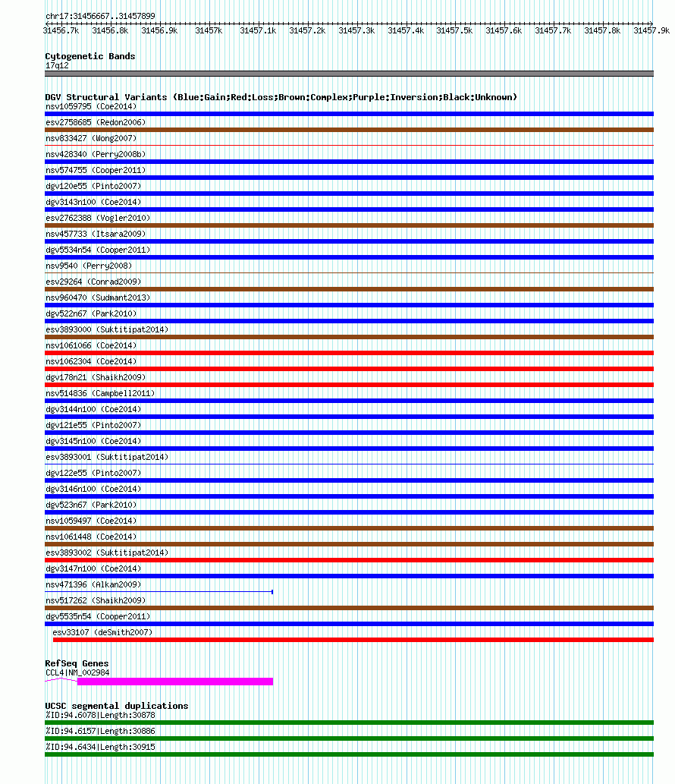Click the chr17:31456667..31457899 region label

[100, 16]
